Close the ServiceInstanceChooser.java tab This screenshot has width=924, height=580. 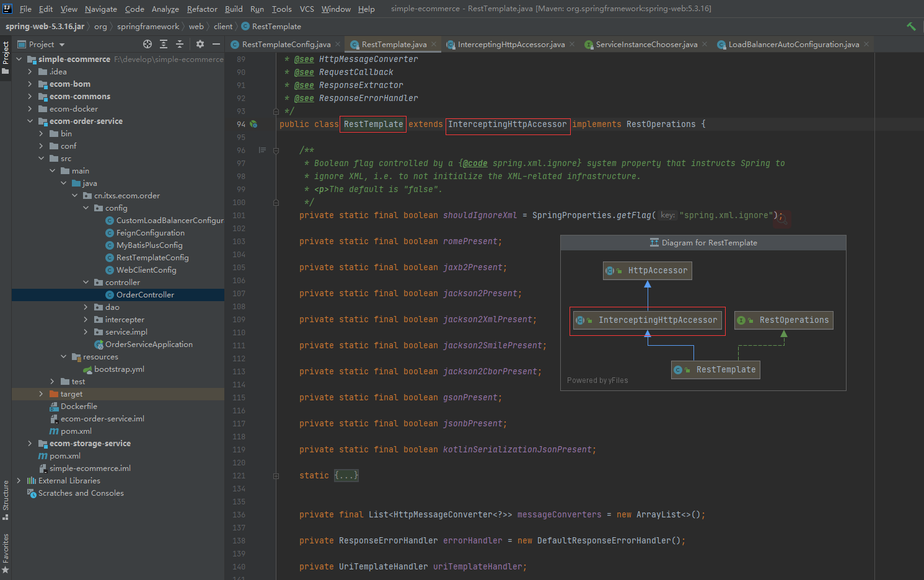[705, 44]
